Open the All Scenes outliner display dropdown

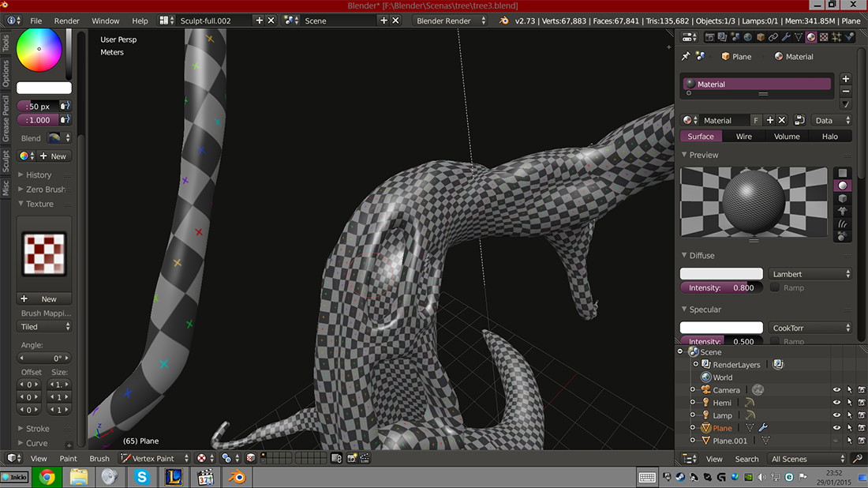[x=808, y=459]
